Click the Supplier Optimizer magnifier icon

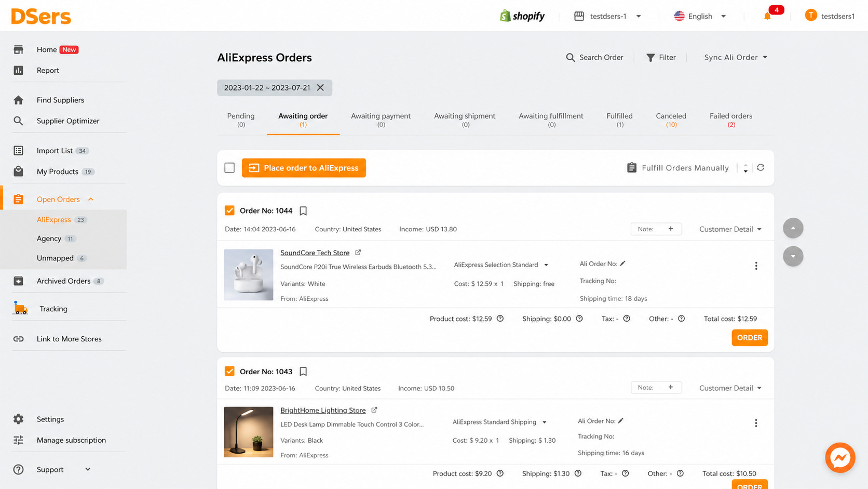pyautogui.click(x=18, y=121)
